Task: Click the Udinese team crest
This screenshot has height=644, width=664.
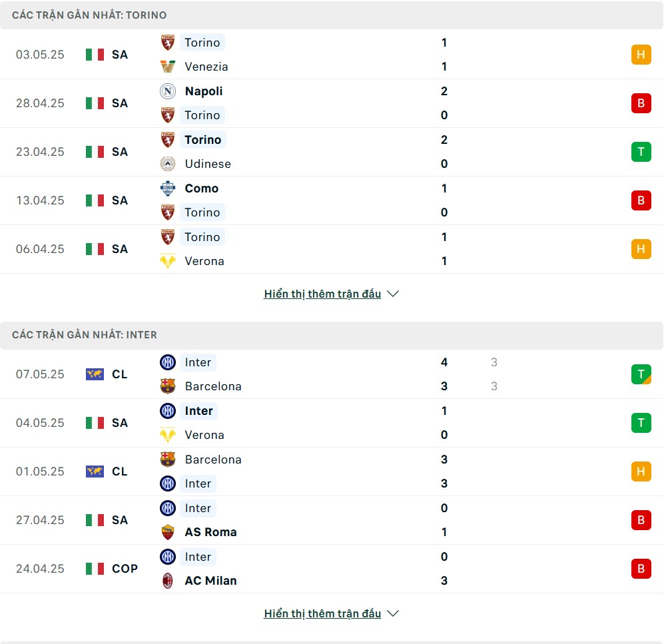Action: 168,164
